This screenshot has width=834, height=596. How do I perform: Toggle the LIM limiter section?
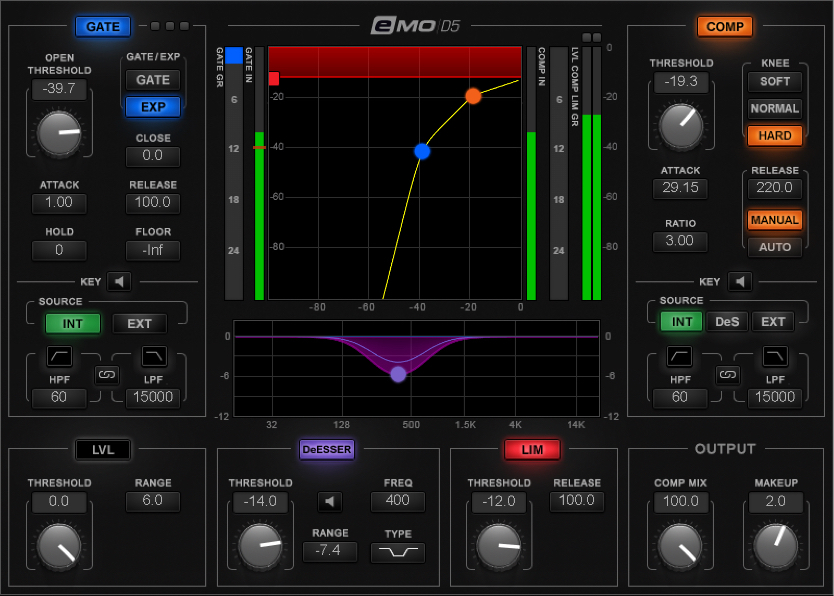pos(532,450)
